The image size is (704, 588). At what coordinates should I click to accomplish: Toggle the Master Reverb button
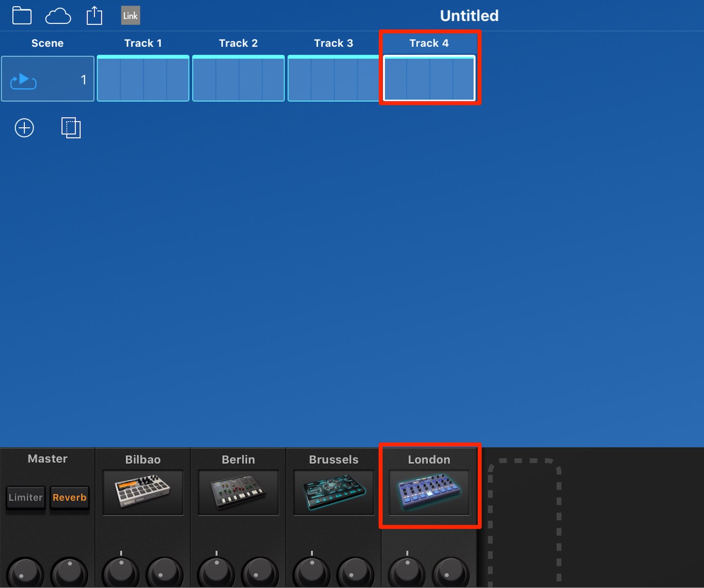coord(69,498)
